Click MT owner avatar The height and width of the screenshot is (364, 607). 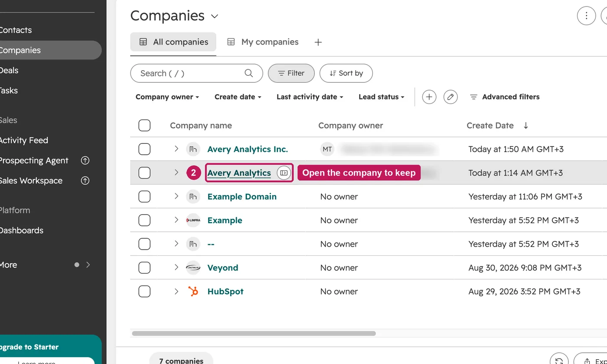(x=327, y=149)
